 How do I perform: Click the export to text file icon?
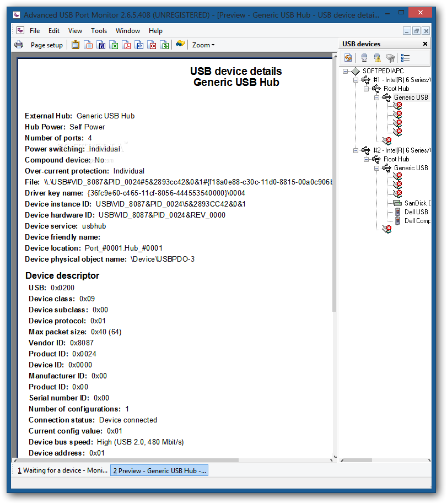tap(88, 45)
